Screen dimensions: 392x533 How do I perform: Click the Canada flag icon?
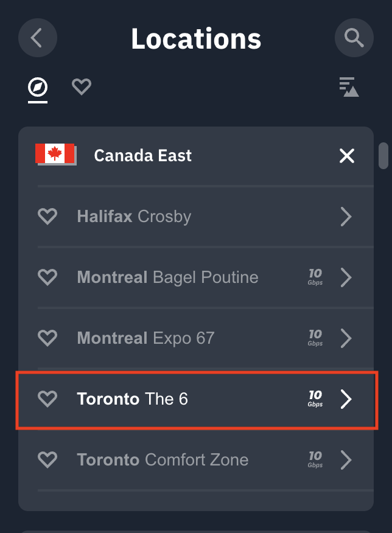point(55,155)
